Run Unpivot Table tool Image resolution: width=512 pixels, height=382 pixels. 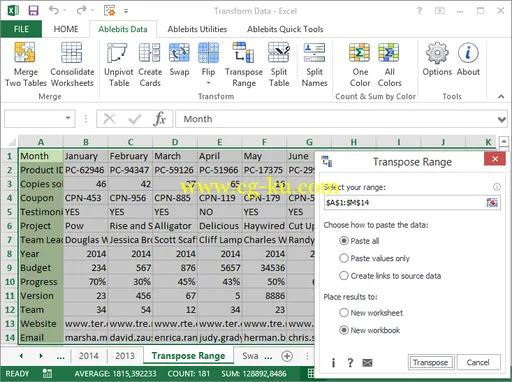click(118, 64)
